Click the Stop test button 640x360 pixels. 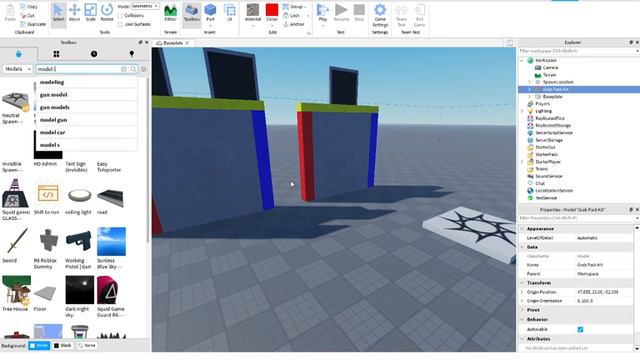click(x=359, y=13)
